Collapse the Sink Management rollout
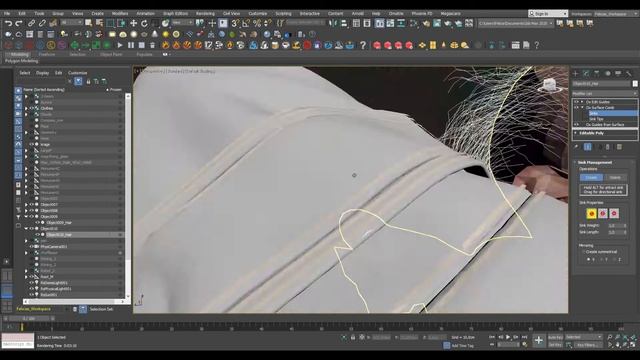Image resolution: width=640 pixels, height=360 pixels. pos(594,162)
